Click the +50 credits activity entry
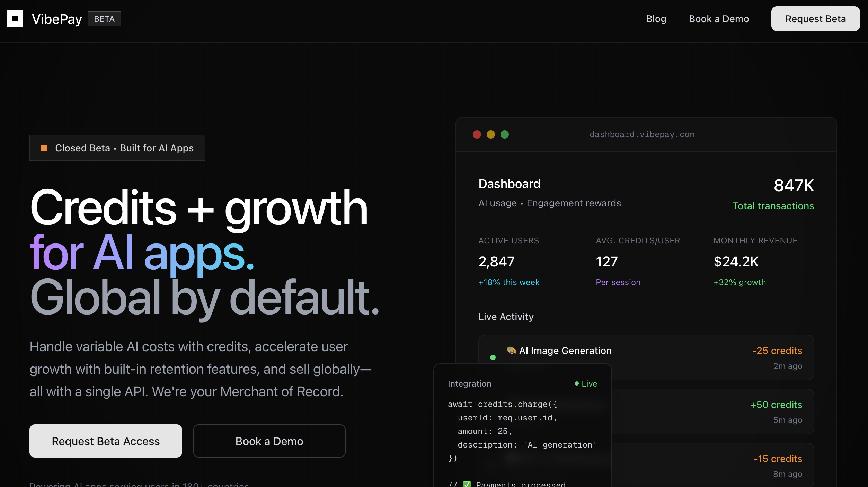This screenshot has width=868, height=487. pyautogui.click(x=776, y=405)
